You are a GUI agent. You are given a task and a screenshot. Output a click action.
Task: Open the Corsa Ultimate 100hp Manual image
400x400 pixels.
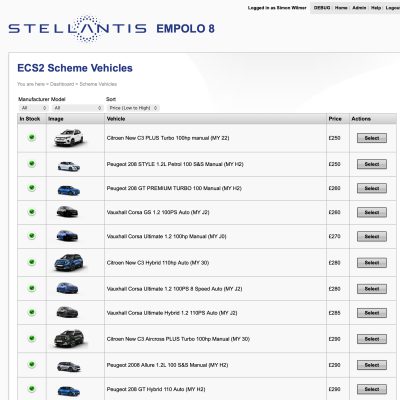click(x=67, y=236)
